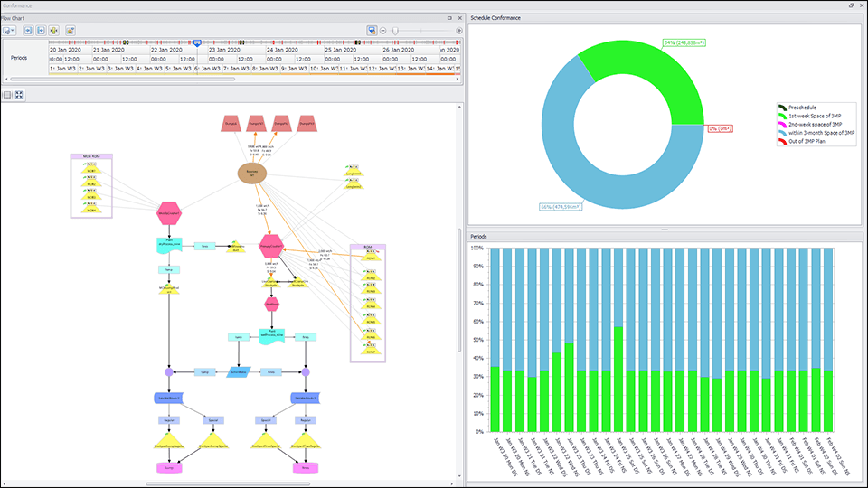Click the fourth pink dump node

tap(307, 124)
